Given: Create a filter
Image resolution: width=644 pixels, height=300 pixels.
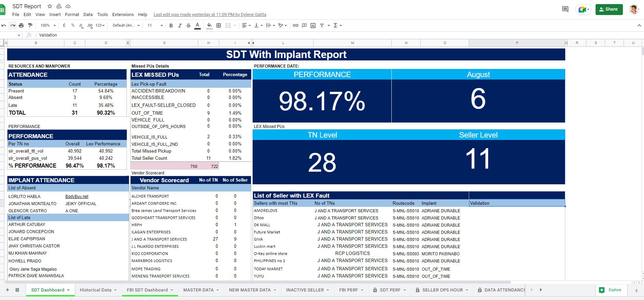Looking at the screenshot, I should pos(322,25).
